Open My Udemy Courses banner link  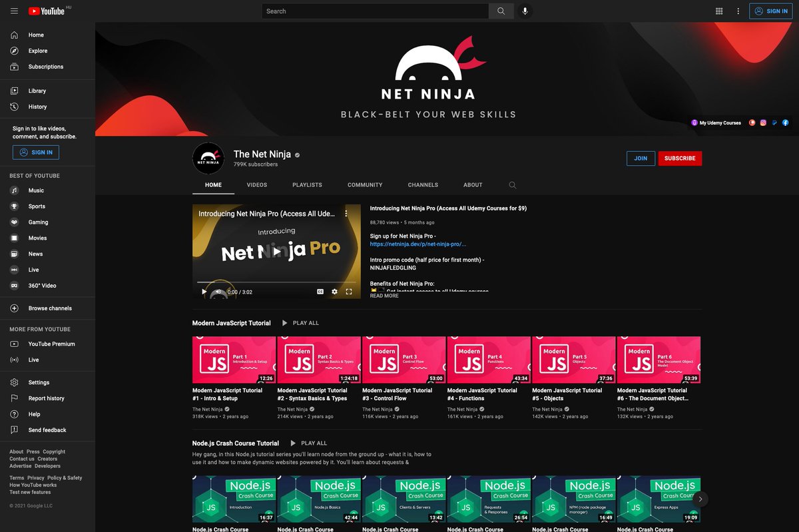click(x=716, y=123)
